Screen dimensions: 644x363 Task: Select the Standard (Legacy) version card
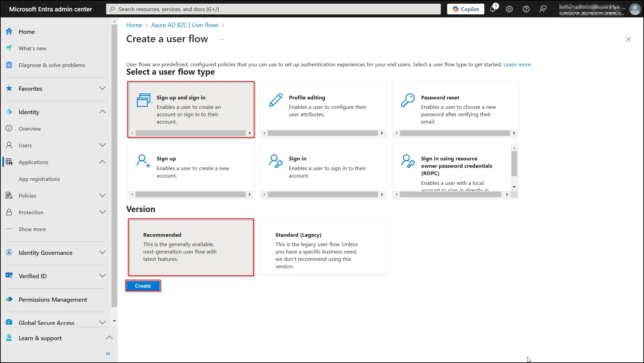click(x=323, y=247)
